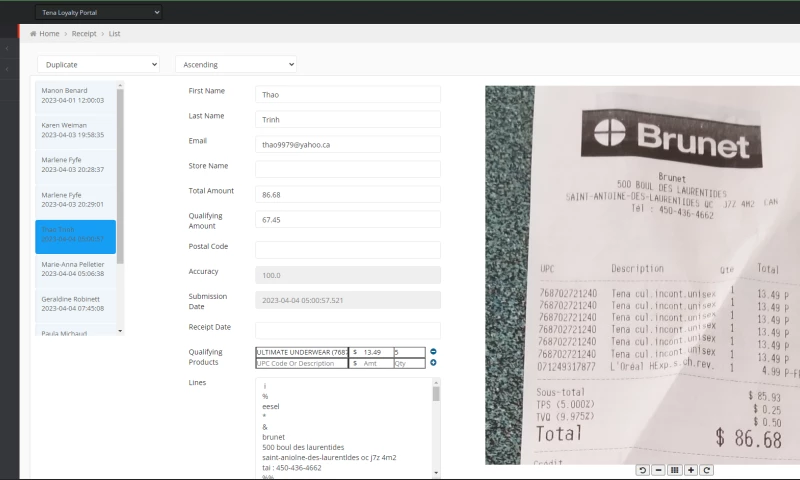Viewport: 800px width, 480px height.
Task: Open the Ascending sort order dropdown
Action: coord(235,64)
